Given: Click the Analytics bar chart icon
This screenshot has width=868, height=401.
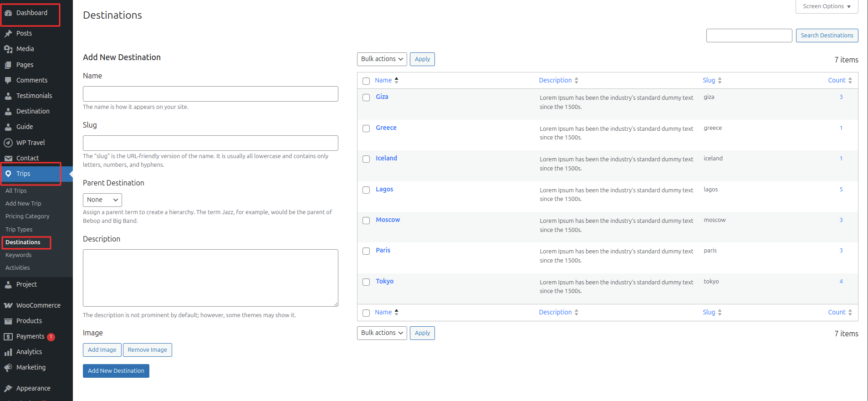Looking at the screenshot, I should tap(8, 352).
